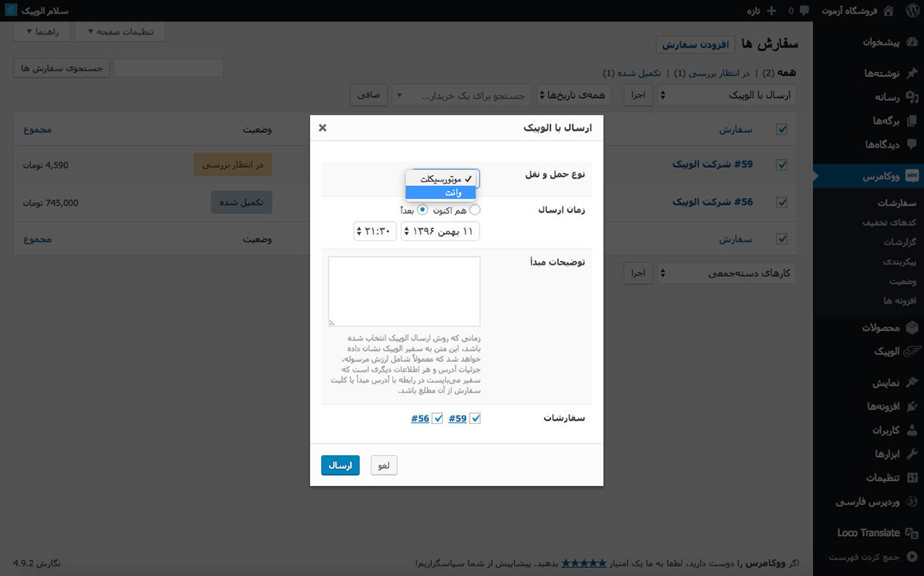Image resolution: width=924 pixels, height=576 pixels.
Task: Toggle checkbox for order #56 row in table
Action: pos(781,202)
